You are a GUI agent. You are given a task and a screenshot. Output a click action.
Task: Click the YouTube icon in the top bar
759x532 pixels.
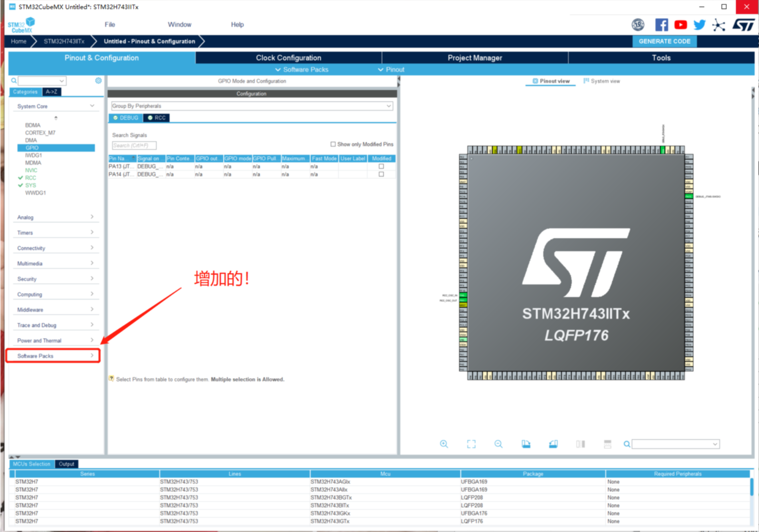(680, 24)
